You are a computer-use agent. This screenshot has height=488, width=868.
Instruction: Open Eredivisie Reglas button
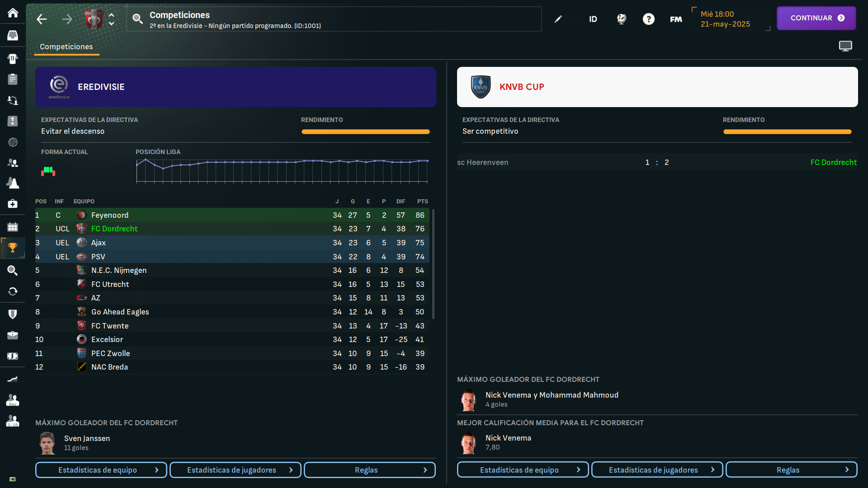coord(370,470)
